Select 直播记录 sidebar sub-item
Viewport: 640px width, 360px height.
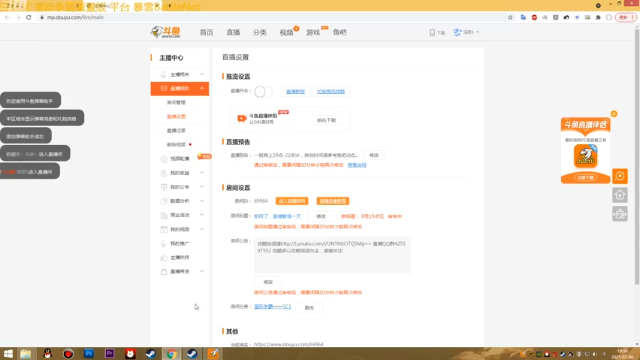pyautogui.click(x=176, y=130)
